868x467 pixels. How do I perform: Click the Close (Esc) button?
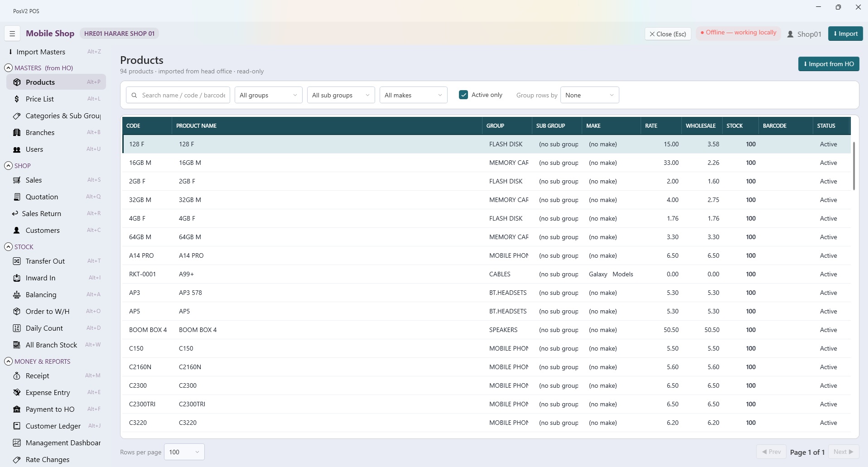pos(668,34)
